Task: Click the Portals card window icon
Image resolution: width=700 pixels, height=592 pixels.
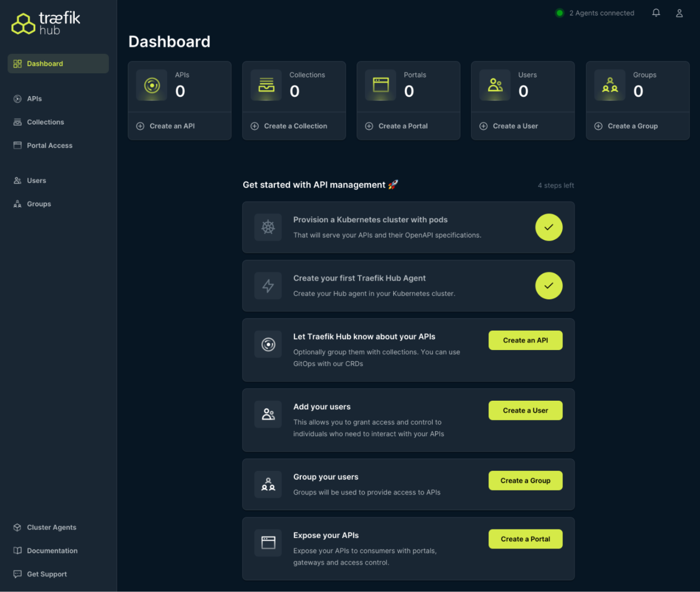Action: click(380, 85)
